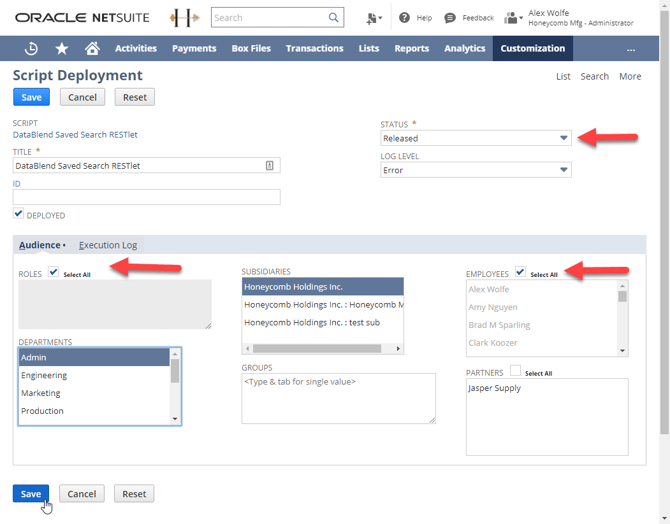Click the bottom Save button
This screenshot has width=670, height=524.
(x=31, y=494)
